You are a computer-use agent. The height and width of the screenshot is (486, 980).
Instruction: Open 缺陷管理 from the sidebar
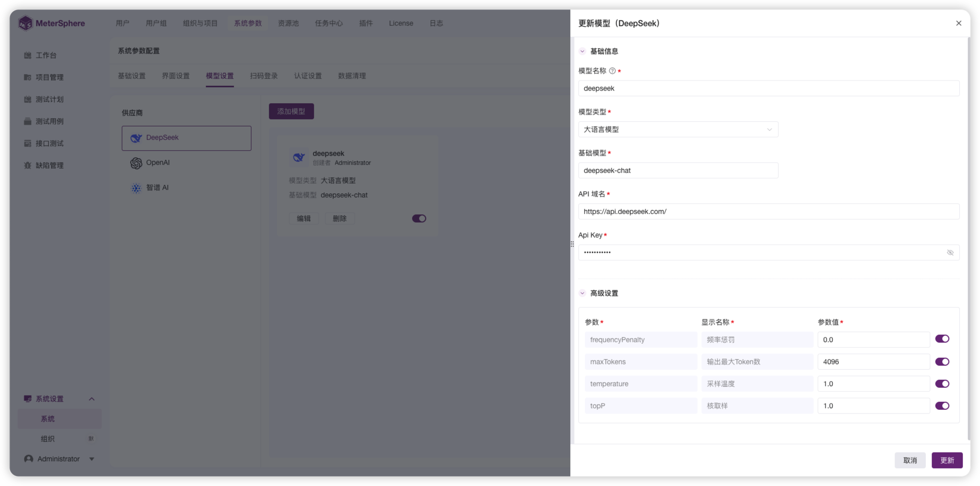coord(50,165)
